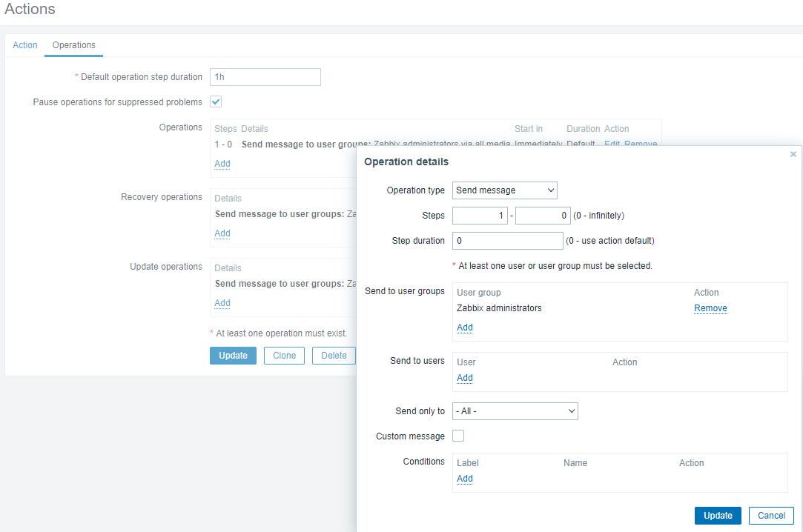The width and height of the screenshot is (803, 532).
Task: Expand the Send only to dropdown
Action: [515, 410]
